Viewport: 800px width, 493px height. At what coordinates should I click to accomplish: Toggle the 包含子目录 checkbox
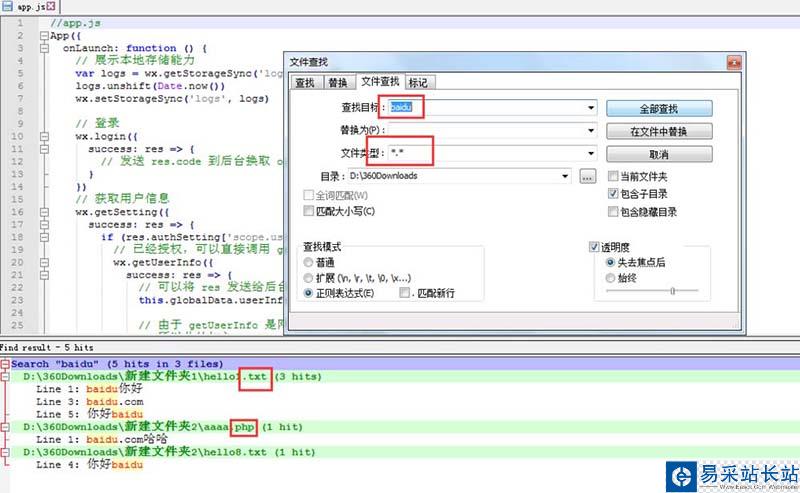pyautogui.click(x=613, y=193)
